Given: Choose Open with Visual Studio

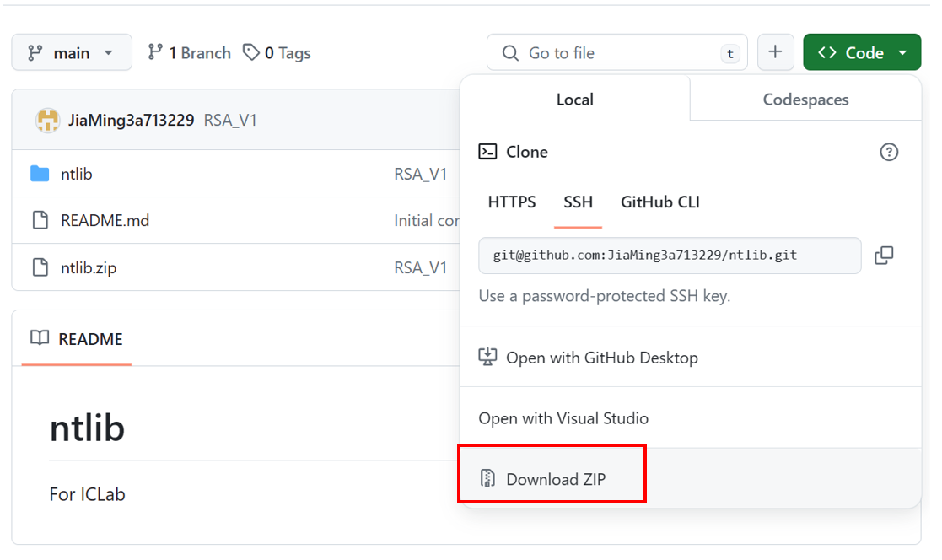Looking at the screenshot, I should 691,418.
